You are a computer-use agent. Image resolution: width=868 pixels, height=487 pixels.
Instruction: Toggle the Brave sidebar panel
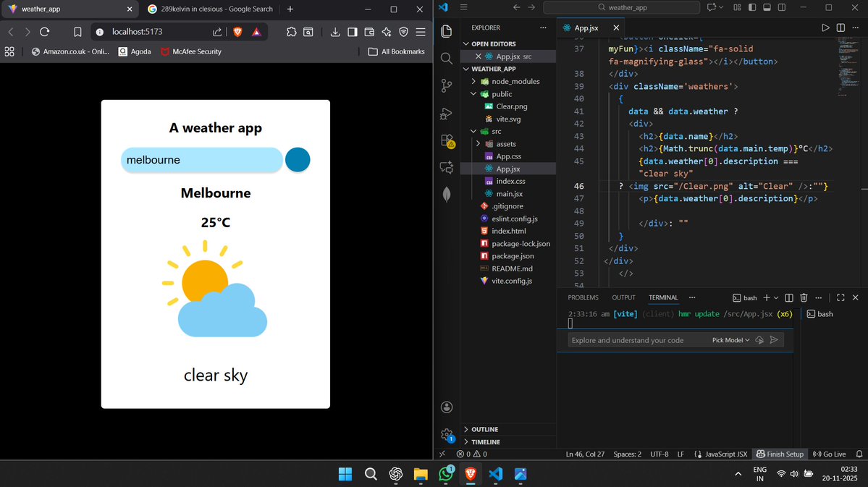click(x=352, y=32)
